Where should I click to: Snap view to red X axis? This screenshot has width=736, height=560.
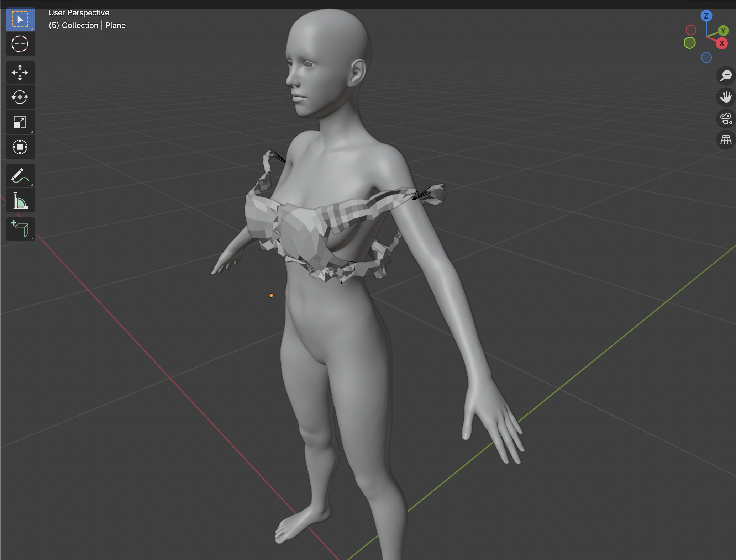tap(722, 43)
